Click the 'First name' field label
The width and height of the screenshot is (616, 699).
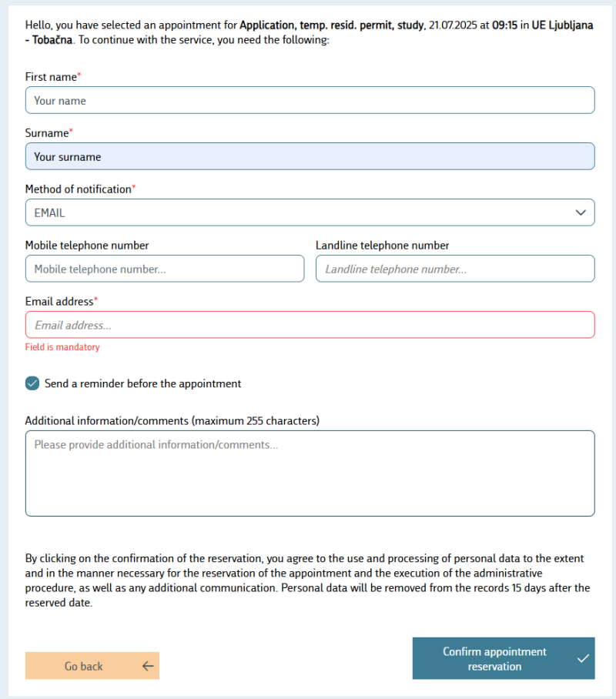51,77
